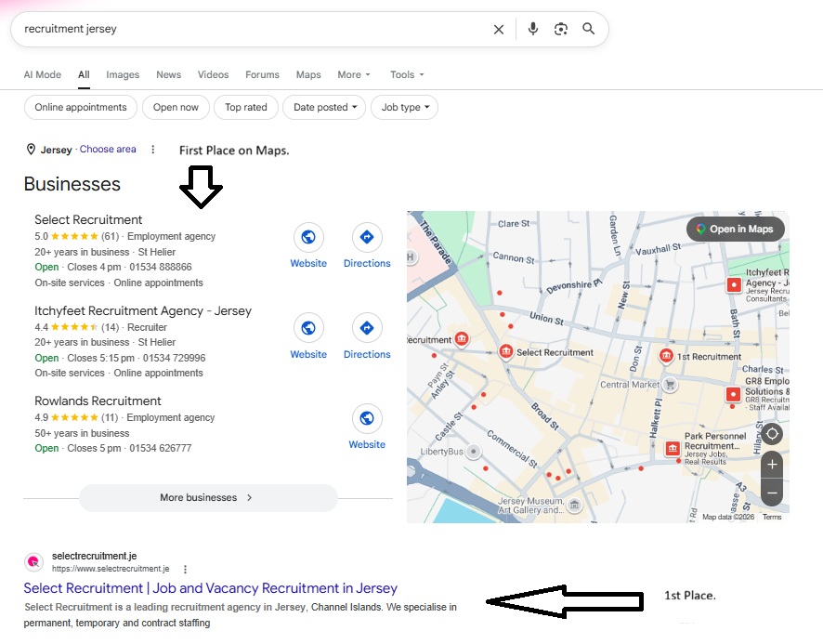The image size is (823, 644).
Task: Open the Tools dropdown
Action: click(407, 74)
